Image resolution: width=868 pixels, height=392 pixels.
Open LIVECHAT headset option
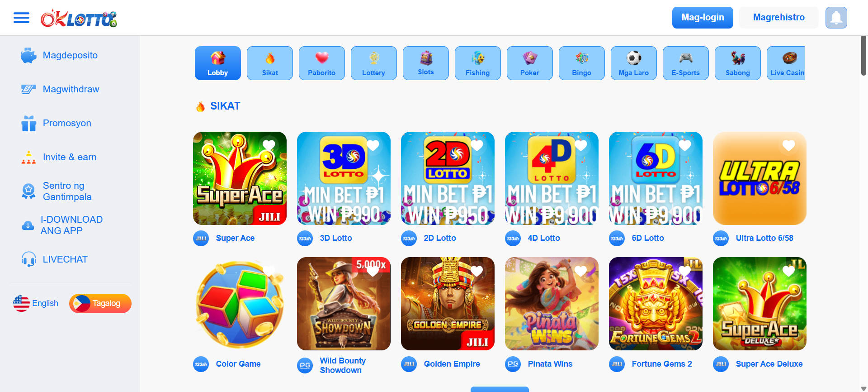(x=55, y=259)
